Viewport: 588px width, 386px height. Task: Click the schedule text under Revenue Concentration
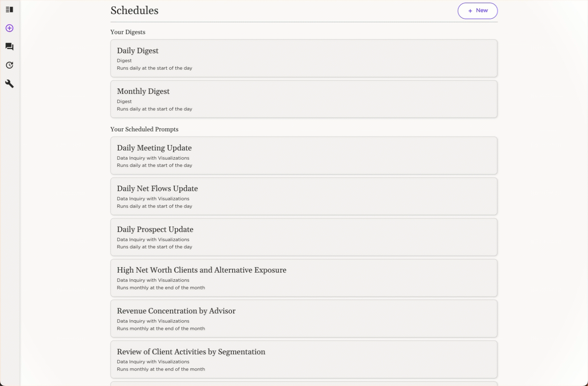point(161,328)
